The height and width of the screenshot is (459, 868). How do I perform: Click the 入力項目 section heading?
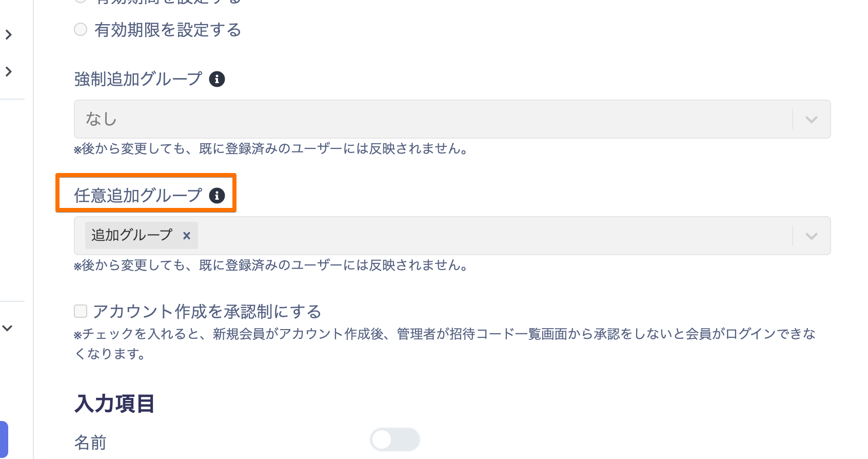(114, 404)
